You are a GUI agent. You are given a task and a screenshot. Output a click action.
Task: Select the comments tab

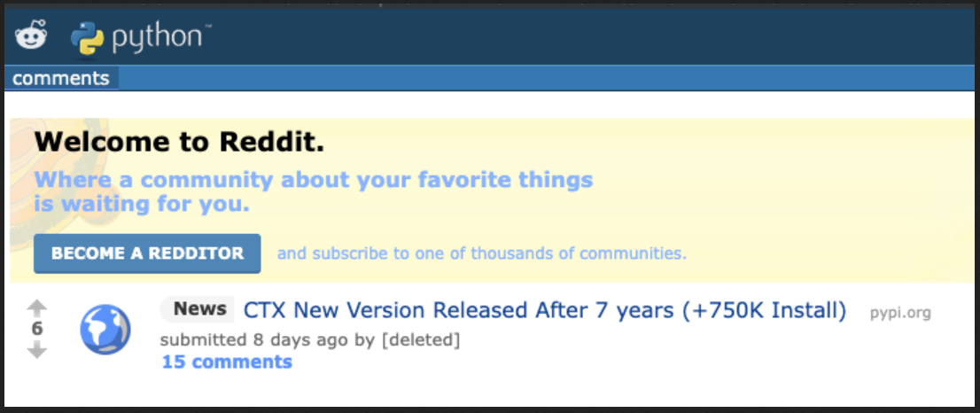[61, 79]
